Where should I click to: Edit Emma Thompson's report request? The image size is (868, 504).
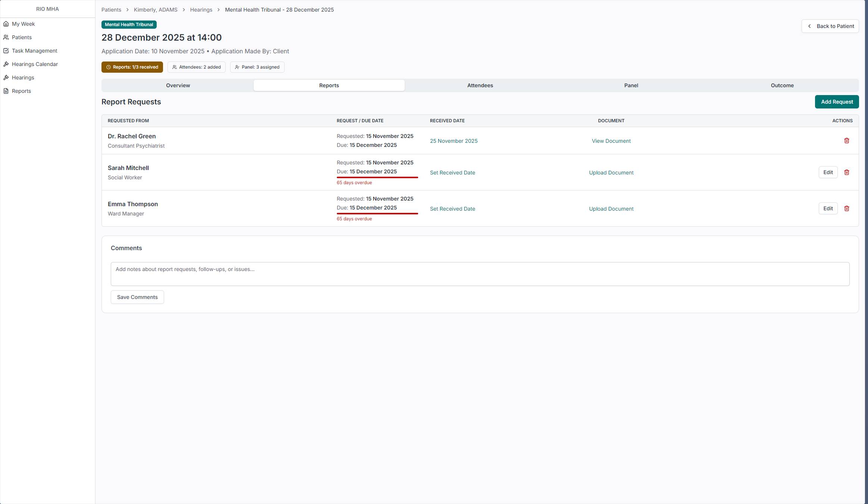pos(828,208)
